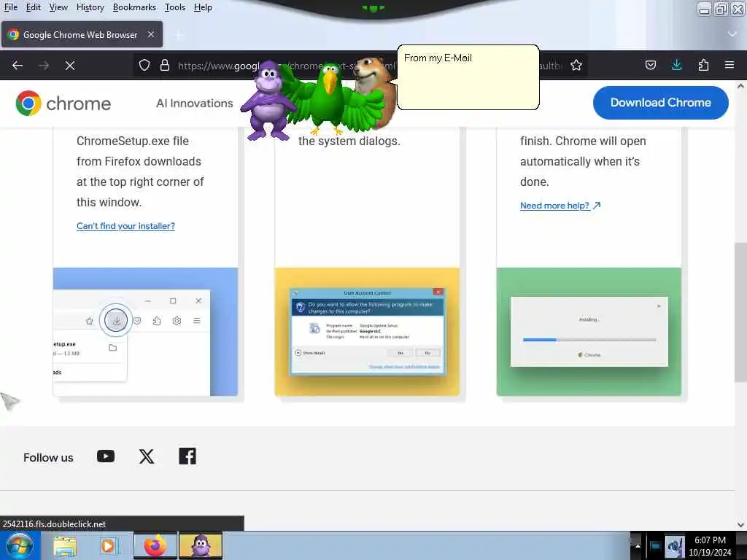
Task: Click the Firefox downloads illustration thumbnail
Action: pos(145,332)
